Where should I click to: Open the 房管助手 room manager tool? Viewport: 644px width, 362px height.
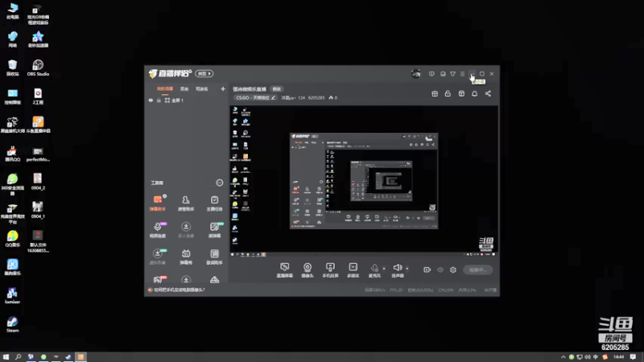point(186,204)
